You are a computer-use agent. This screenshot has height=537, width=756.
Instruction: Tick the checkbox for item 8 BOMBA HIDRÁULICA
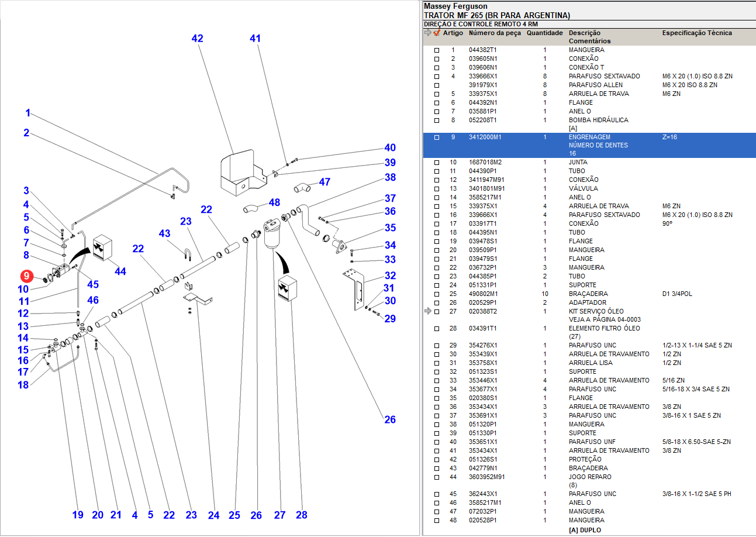[436, 121]
